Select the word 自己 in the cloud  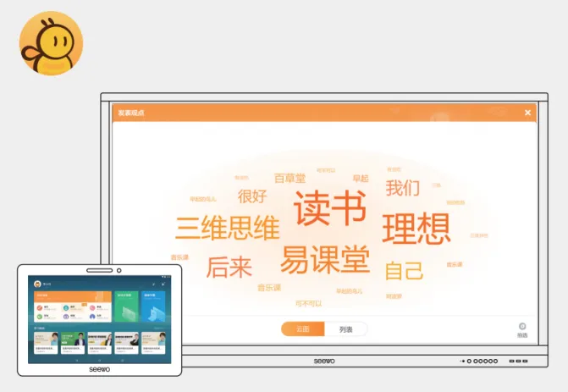[404, 271]
